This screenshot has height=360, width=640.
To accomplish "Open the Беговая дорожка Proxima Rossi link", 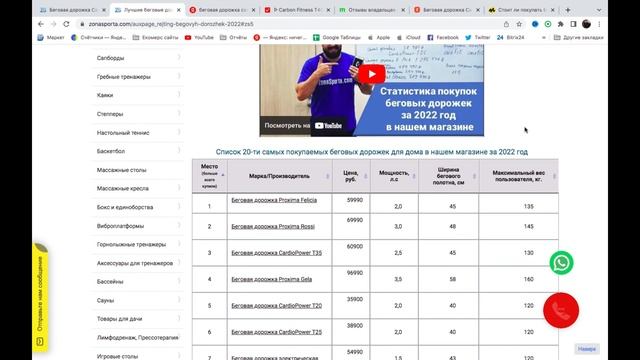I will pos(273,227).
